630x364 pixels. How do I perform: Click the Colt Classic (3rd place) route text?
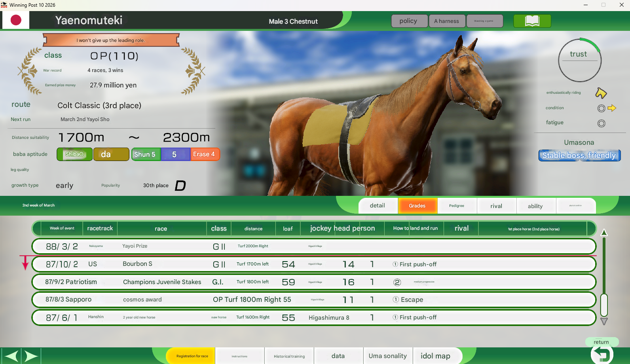[99, 106]
